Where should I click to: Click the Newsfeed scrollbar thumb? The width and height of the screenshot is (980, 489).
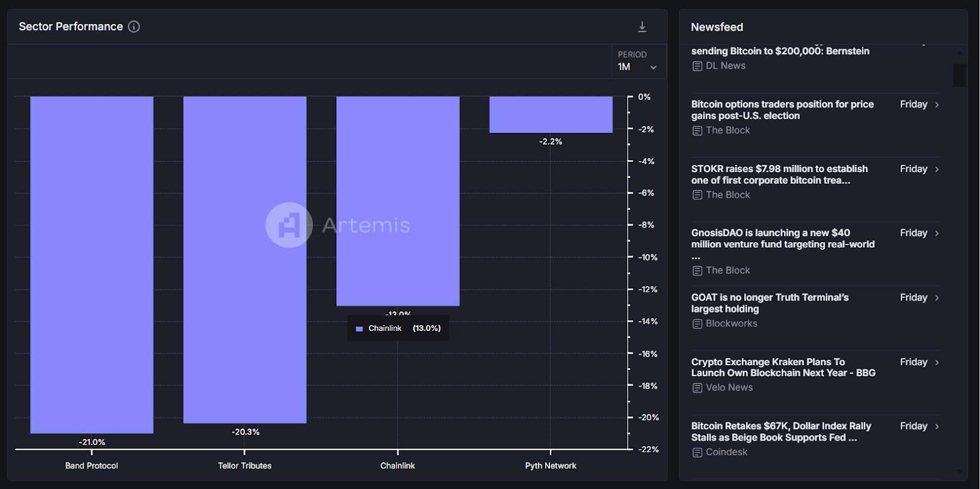pos(960,75)
